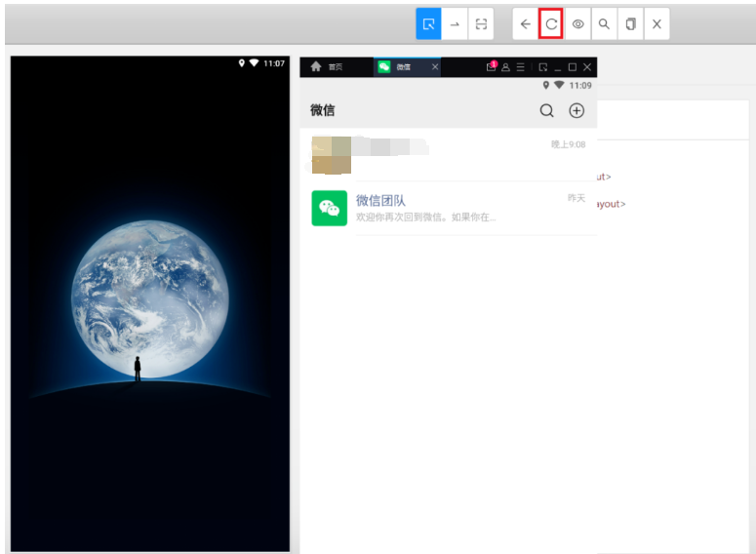Click the location icon in 11:09 status bar
The height and width of the screenshot is (554, 756).
(546, 85)
